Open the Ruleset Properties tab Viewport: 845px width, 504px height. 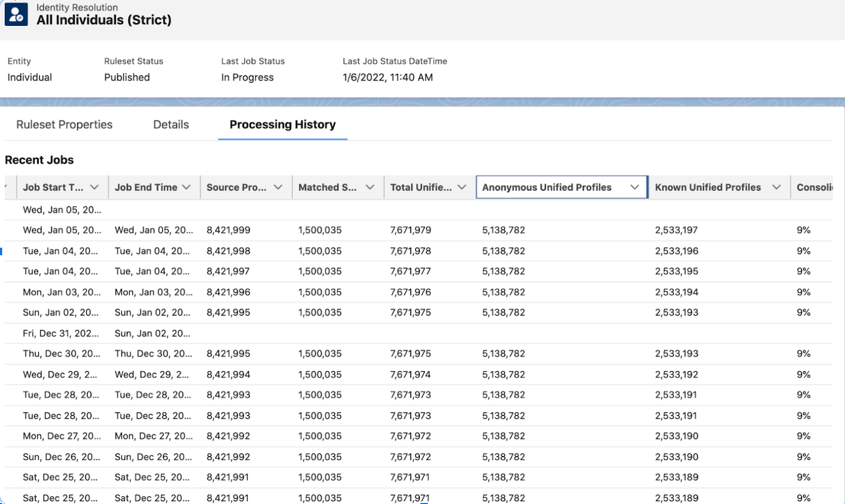click(64, 125)
